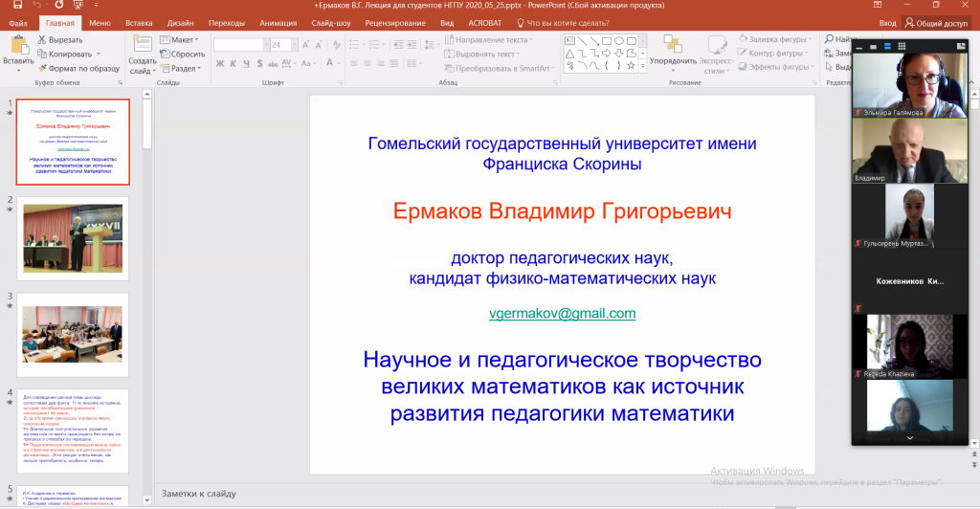The width and height of the screenshot is (980, 509).
Task: Click Reset (Сбросить) slide icon
Action: pyautogui.click(x=164, y=55)
